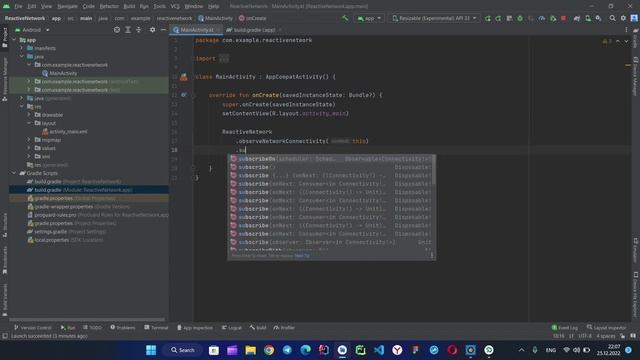Toggle the Resource Manager tool window

point(4,80)
